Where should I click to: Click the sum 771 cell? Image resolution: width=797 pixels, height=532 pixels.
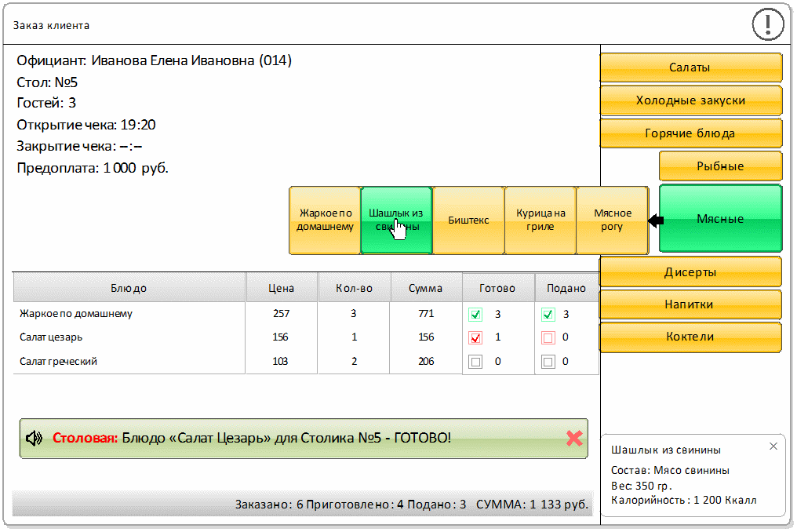(x=426, y=314)
